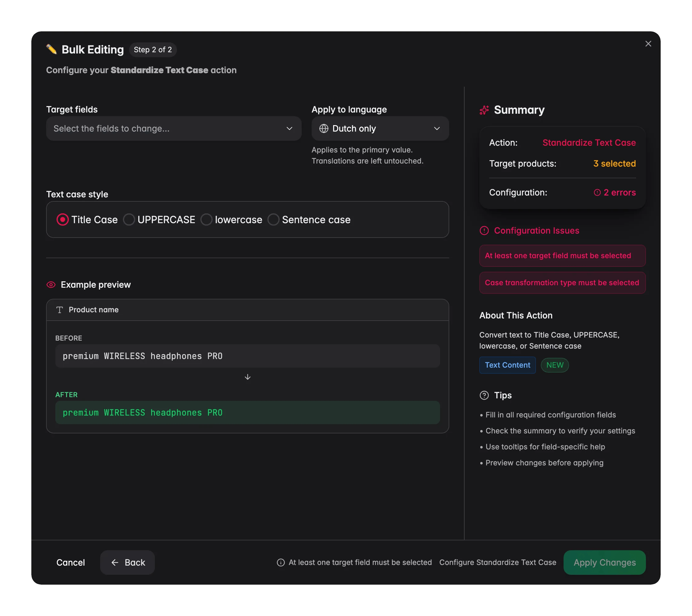
Task: Click the sparkle icon next to Summary
Action: click(484, 110)
